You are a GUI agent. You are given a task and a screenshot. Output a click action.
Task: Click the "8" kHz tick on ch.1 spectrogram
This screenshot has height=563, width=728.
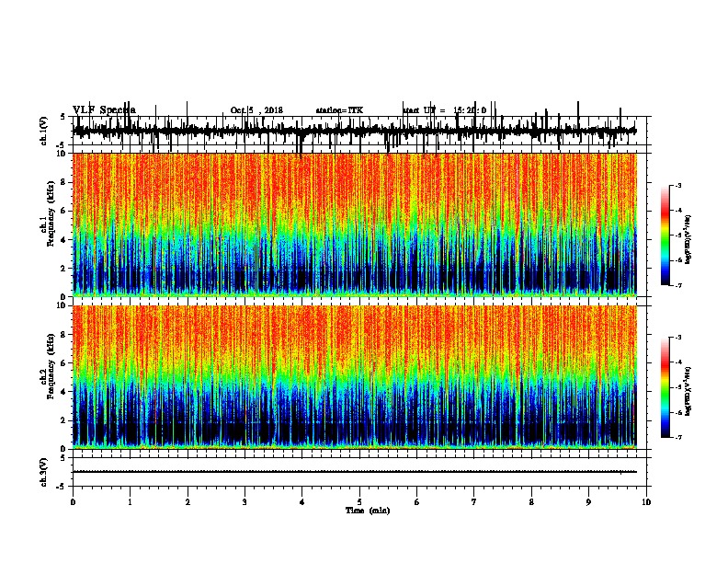coord(63,182)
